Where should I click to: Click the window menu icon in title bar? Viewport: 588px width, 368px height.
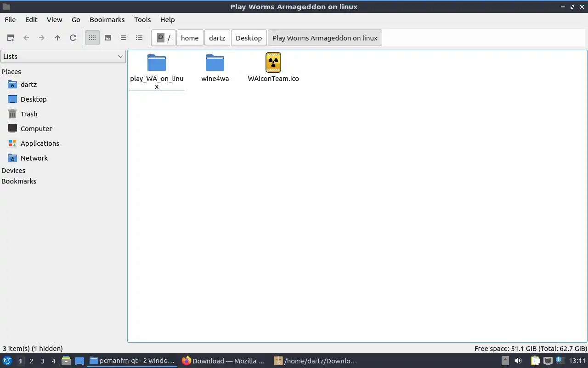tap(6, 7)
